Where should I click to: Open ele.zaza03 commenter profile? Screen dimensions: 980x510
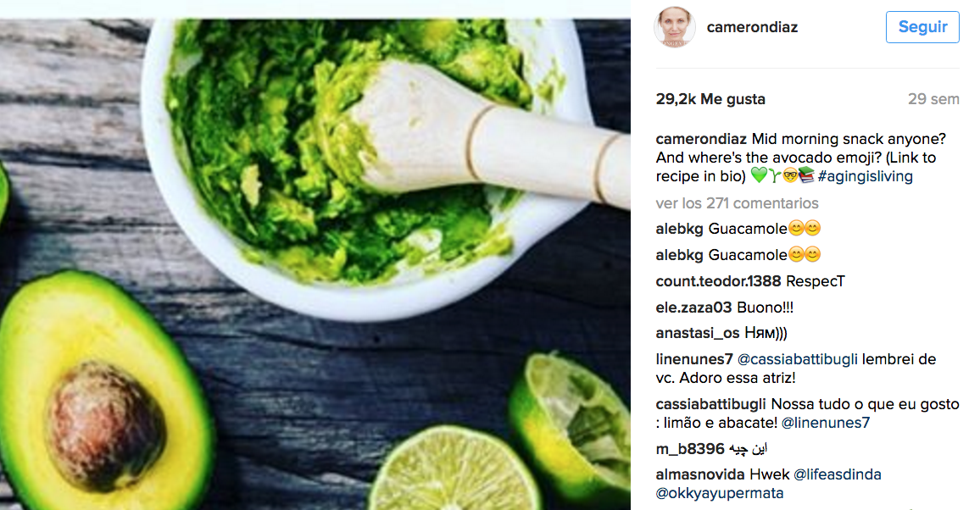pos(693,308)
